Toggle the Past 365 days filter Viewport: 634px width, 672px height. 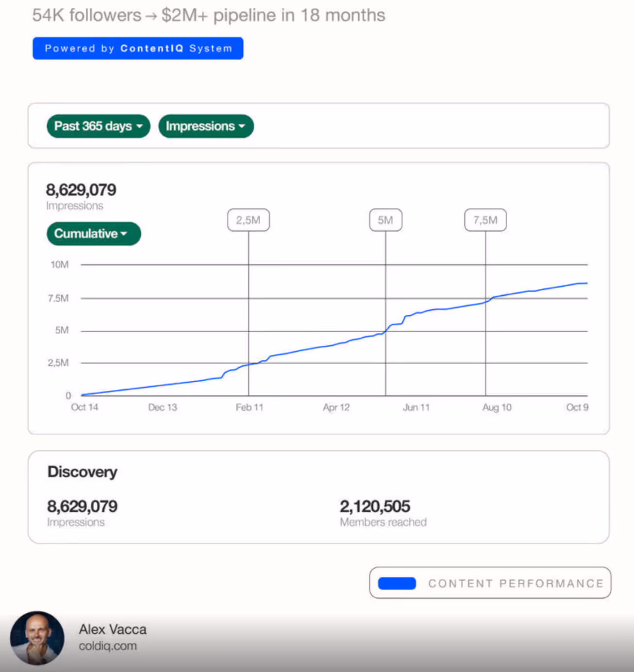tap(98, 126)
